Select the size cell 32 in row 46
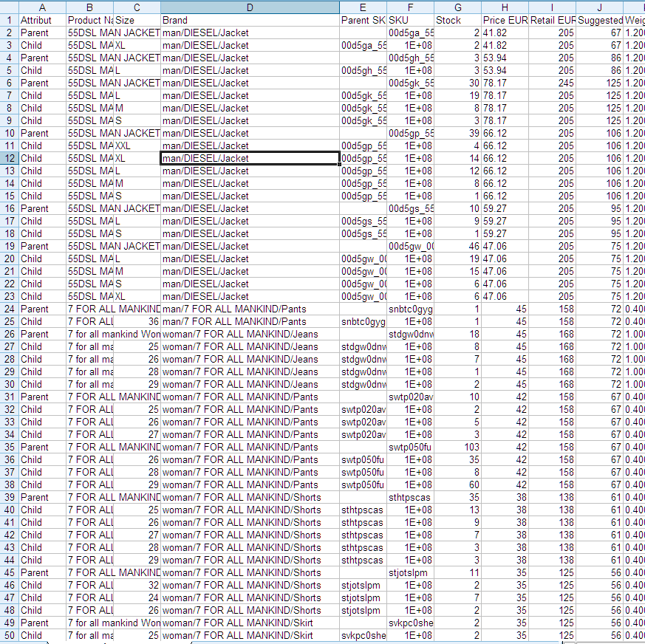Image resolution: width=645 pixels, height=644 pixels. point(137,585)
